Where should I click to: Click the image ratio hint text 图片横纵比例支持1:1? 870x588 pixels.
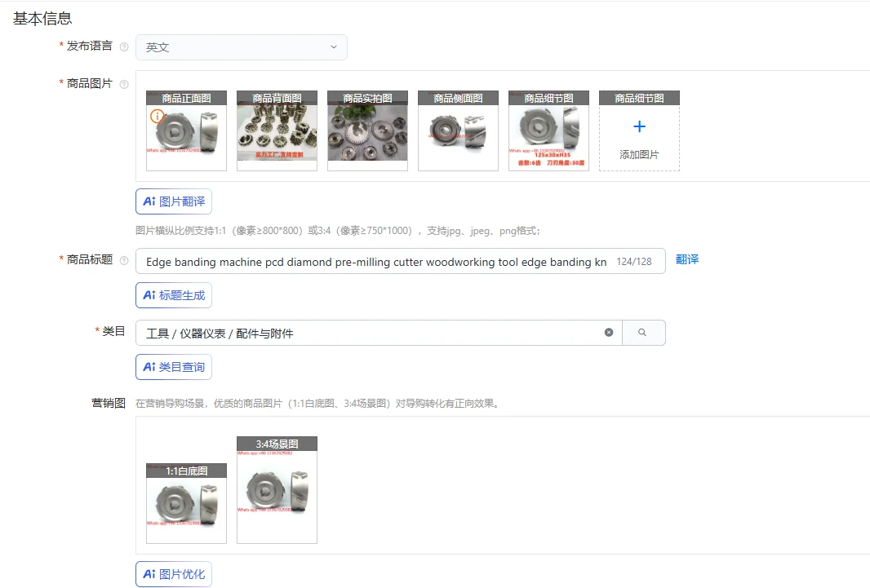(338, 231)
